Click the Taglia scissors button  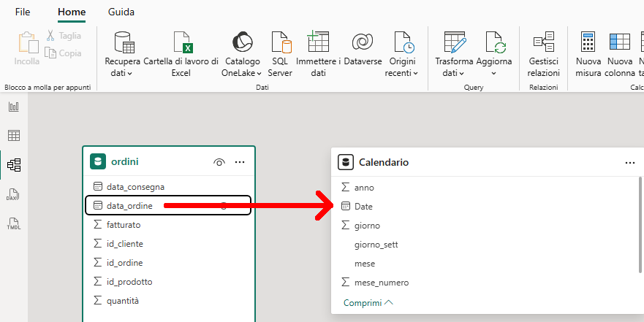click(64, 36)
